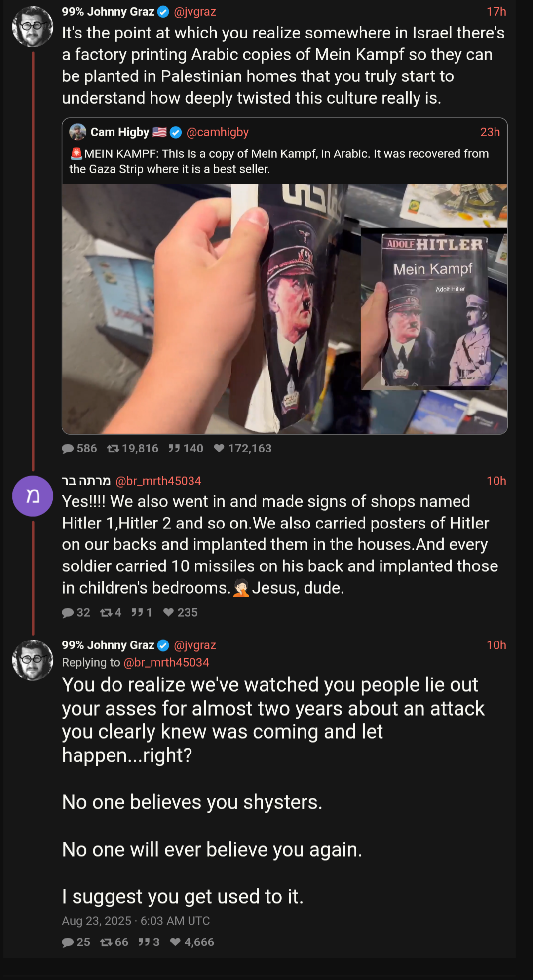Viewport: 533px width, 980px height.
Task: Quote the last post showing 3 quotes
Action: pos(144,942)
